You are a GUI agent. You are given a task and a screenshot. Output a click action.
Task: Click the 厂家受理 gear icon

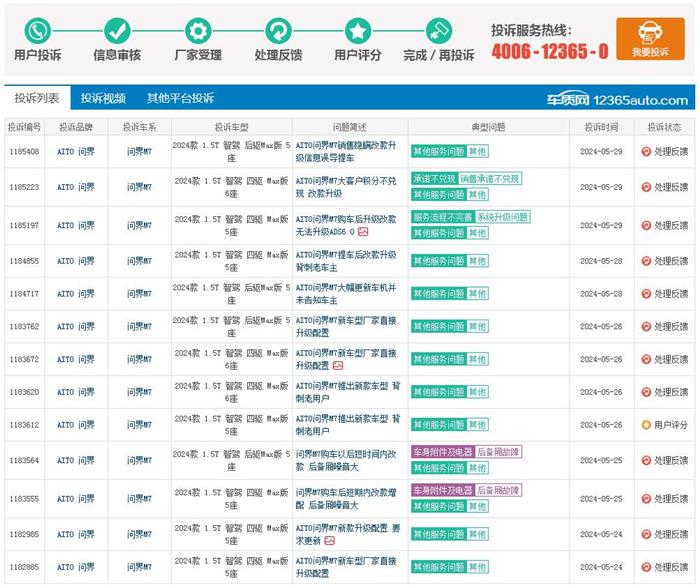pos(198,31)
